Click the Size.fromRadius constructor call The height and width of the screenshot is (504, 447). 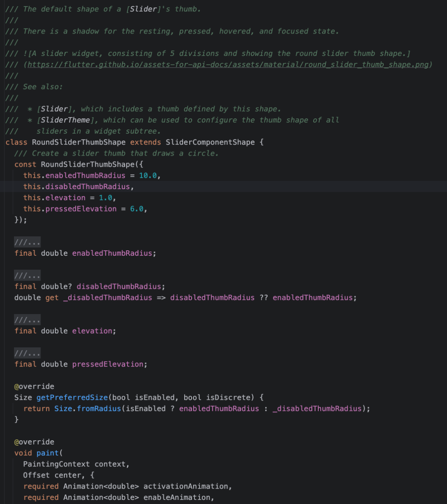[87, 408]
